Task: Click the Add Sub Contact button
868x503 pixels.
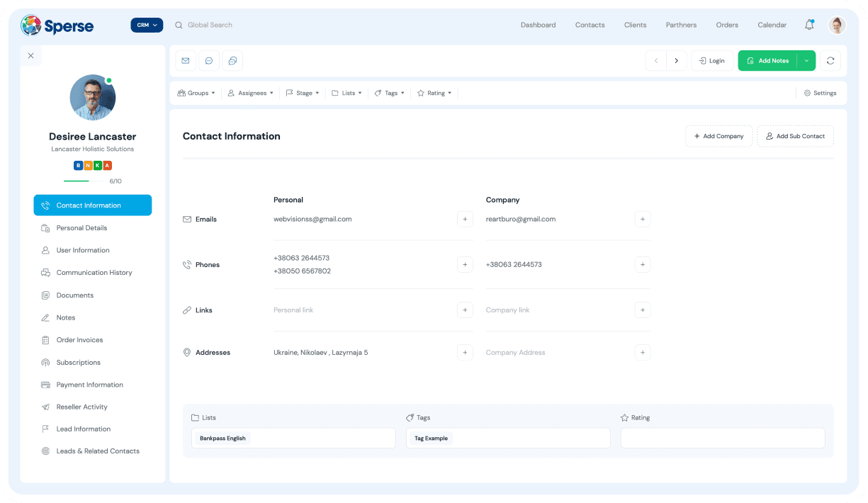Action: coord(795,136)
